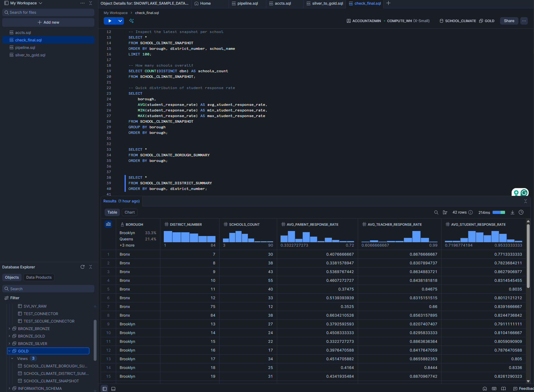This screenshot has width=534, height=392.
Task: Close the Results panel
Action: pyautogui.click(x=525, y=201)
